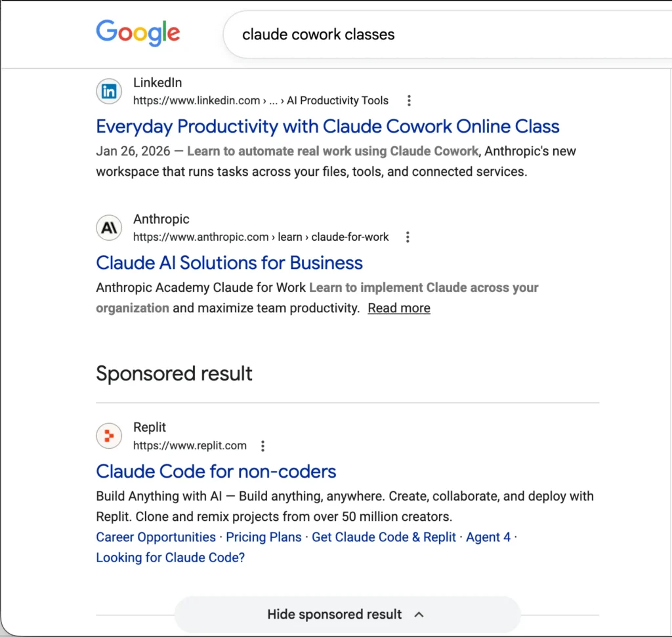Click the search box with query text

coord(394,34)
